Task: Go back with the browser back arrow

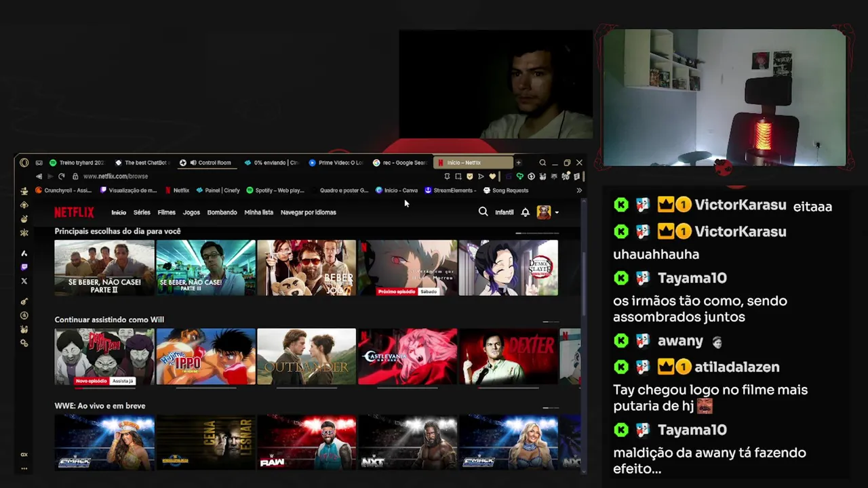Action: 39,176
